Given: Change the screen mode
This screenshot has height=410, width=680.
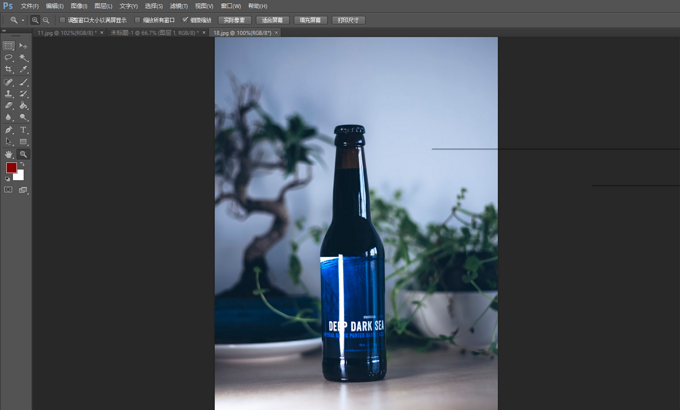Looking at the screenshot, I should coord(23,190).
